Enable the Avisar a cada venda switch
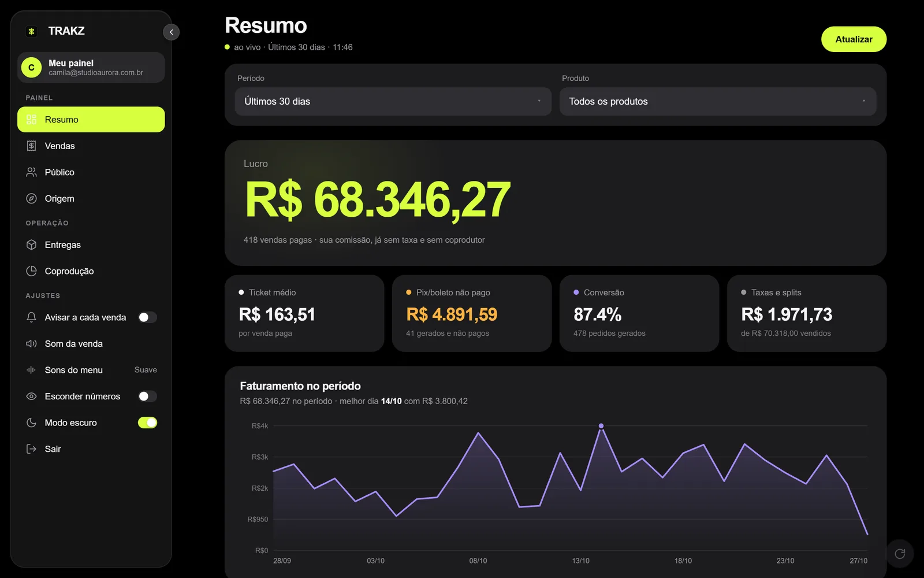The height and width of the screenshot is (578, 924). coord(147,317)
